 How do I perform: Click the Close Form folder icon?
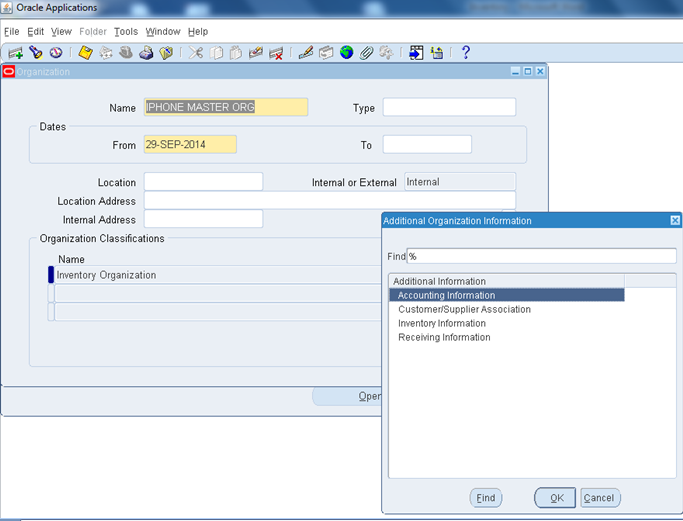[166, 53]
